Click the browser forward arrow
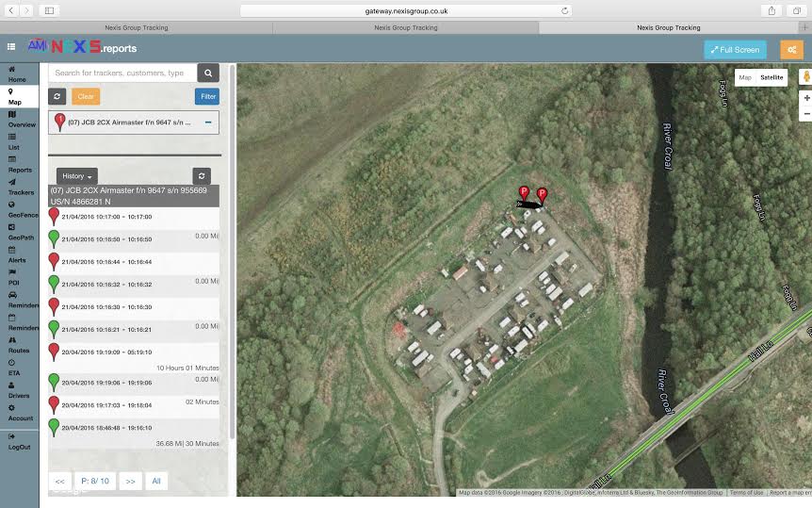 tap(26, 10)
